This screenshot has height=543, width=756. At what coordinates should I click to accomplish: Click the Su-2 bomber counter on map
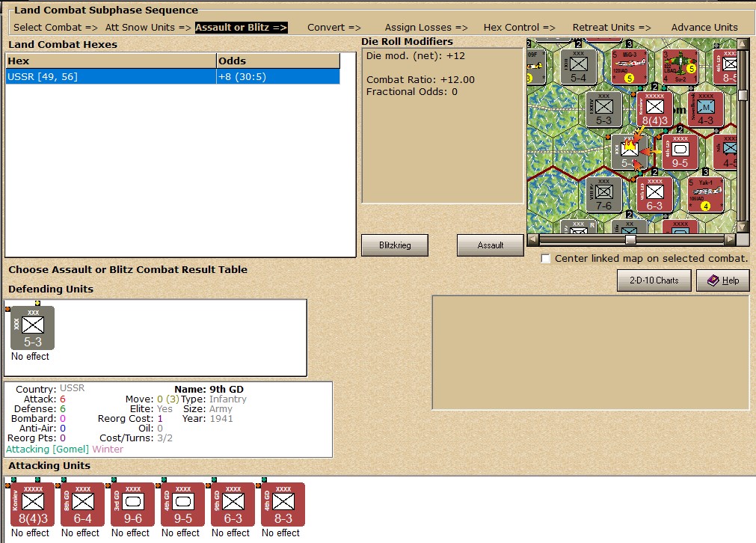click(x=680, y=67)
